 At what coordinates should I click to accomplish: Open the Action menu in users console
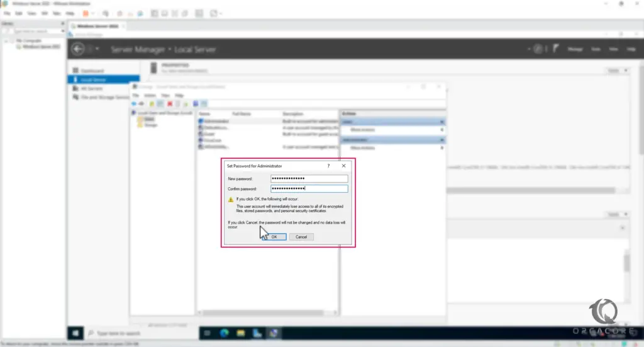[150, 95]
